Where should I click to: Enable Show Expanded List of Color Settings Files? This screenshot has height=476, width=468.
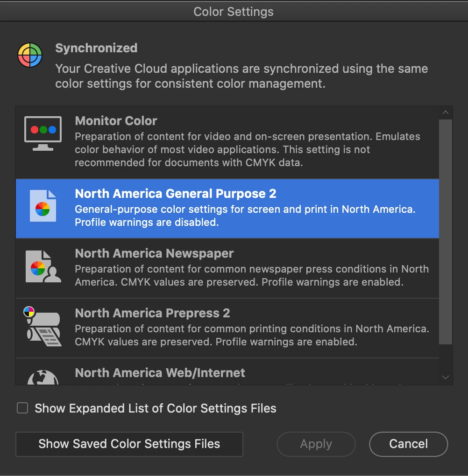pyautogui.click(x=22, y=408)
